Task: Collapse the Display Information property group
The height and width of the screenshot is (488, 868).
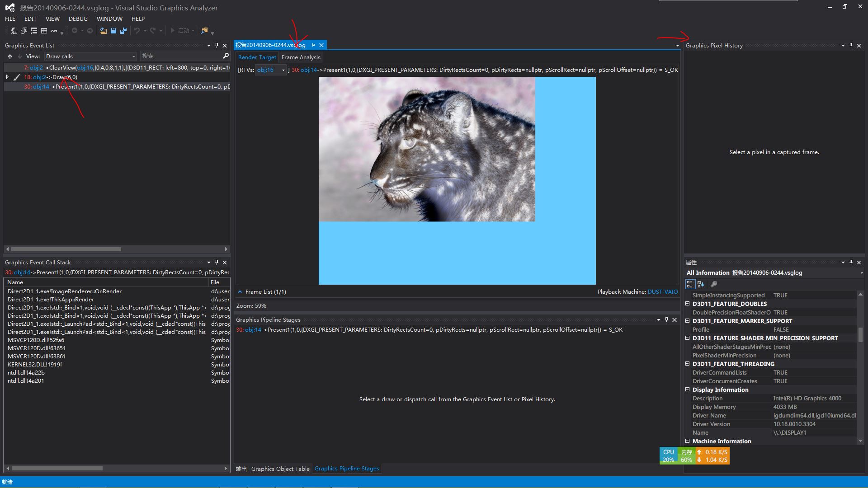Action: click(x=688, y=389)
